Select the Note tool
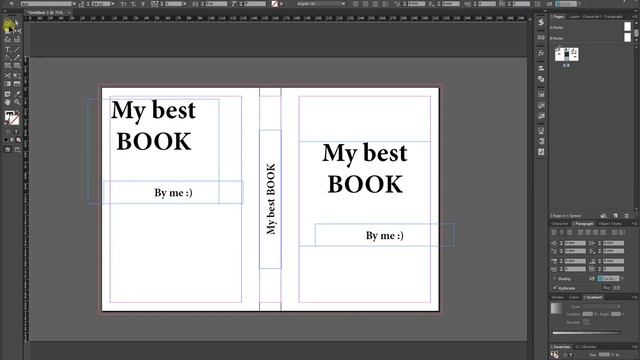The image size is (640, 360). tap(7, 94)
